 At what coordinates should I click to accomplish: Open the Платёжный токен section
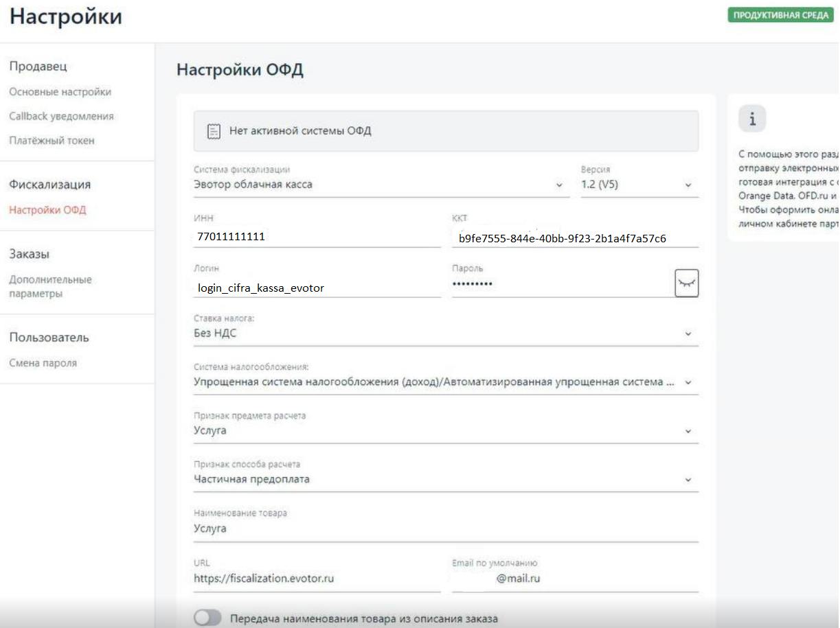(x=52, y=141)
